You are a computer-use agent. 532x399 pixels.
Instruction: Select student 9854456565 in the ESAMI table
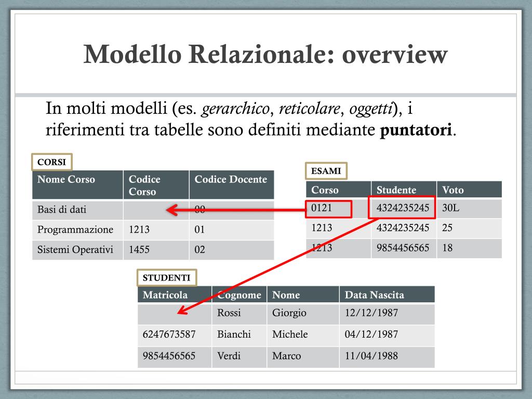pyautogui.click(x=403, y=248)
